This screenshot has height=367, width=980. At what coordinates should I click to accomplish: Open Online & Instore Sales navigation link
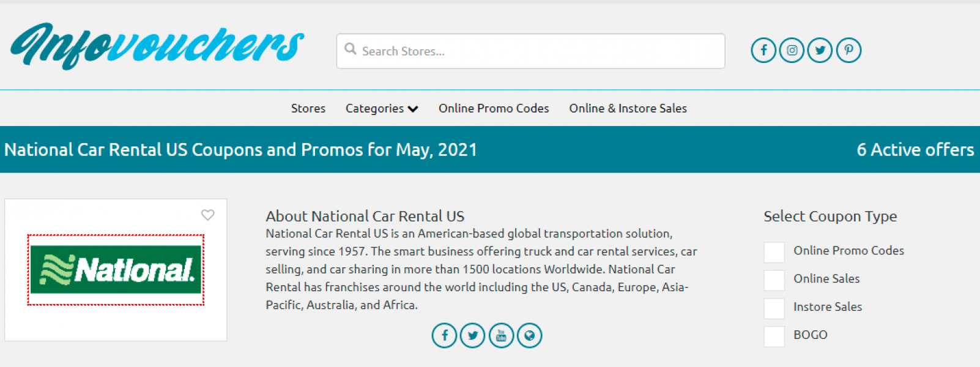point(628,108)
